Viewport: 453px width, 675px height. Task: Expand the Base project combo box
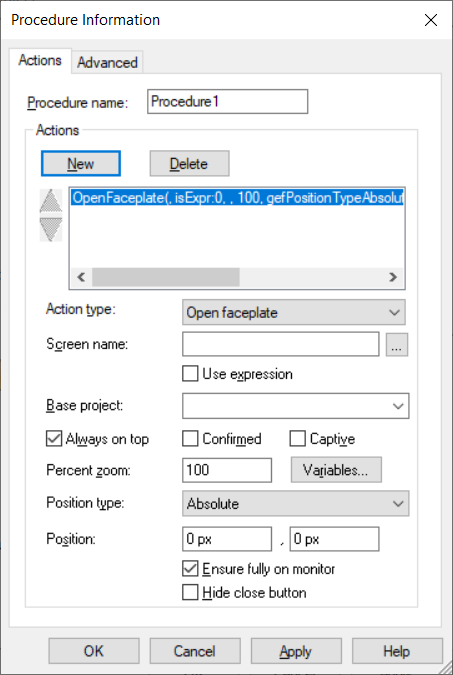[x=295, y=406]
